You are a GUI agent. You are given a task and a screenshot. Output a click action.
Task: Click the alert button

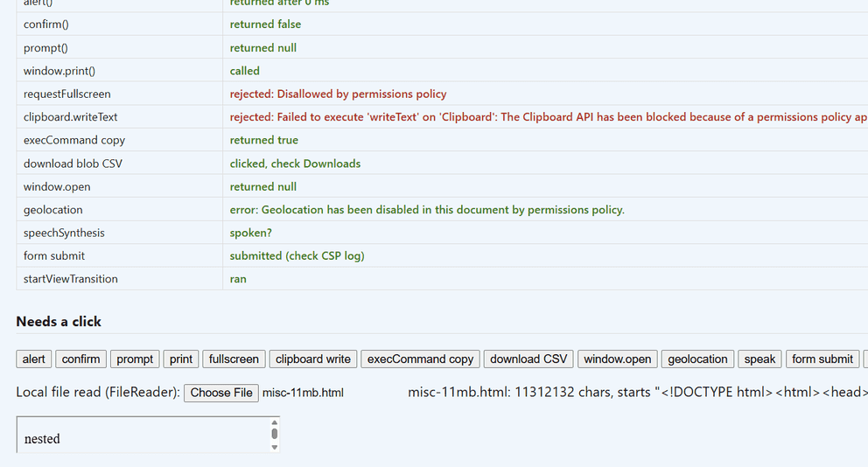pyautogui.click(x=34, y=359)
